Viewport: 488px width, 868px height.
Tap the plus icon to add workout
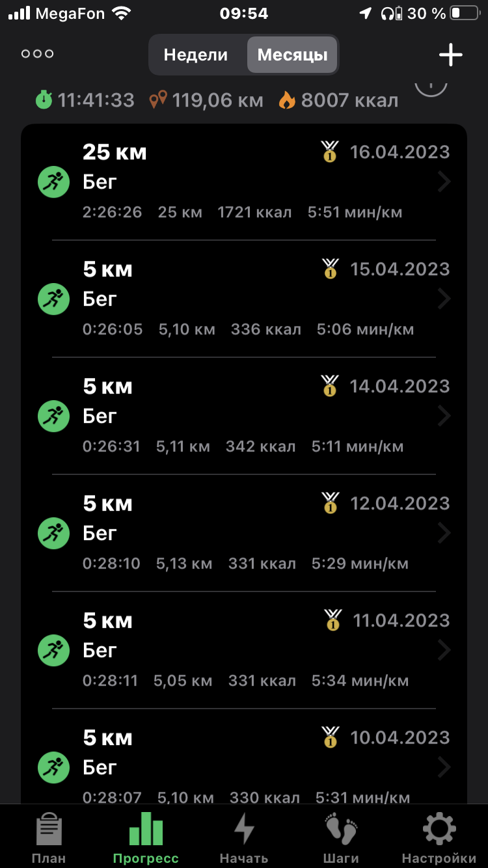tap(450, 55)
